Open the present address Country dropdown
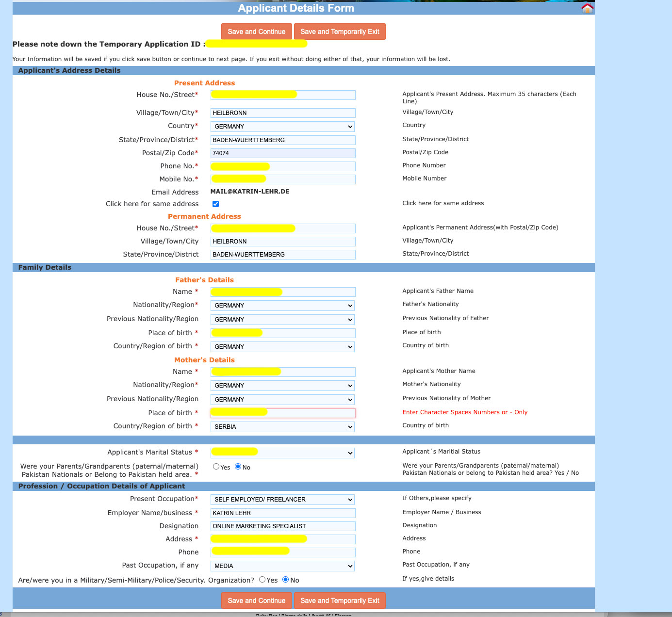 [282, 127]
